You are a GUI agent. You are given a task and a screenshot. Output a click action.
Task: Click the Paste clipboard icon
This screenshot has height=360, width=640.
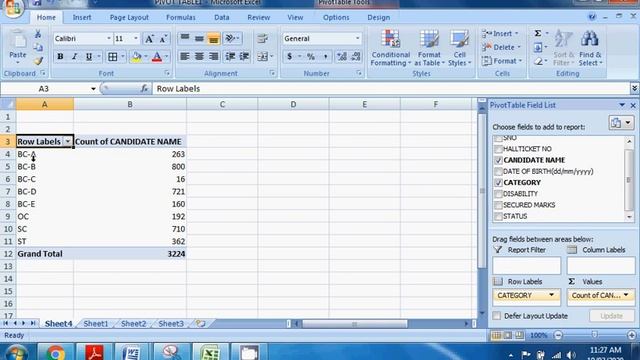[x=18, y=41]
